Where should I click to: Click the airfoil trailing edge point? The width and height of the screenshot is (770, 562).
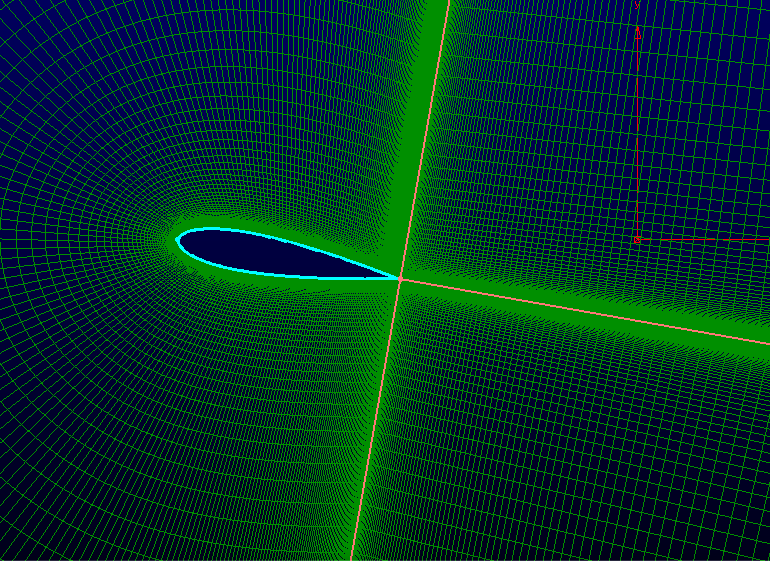click(399, 279)
